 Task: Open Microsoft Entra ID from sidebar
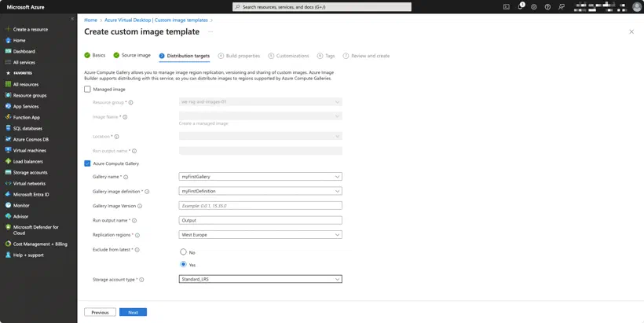(31, 194)
